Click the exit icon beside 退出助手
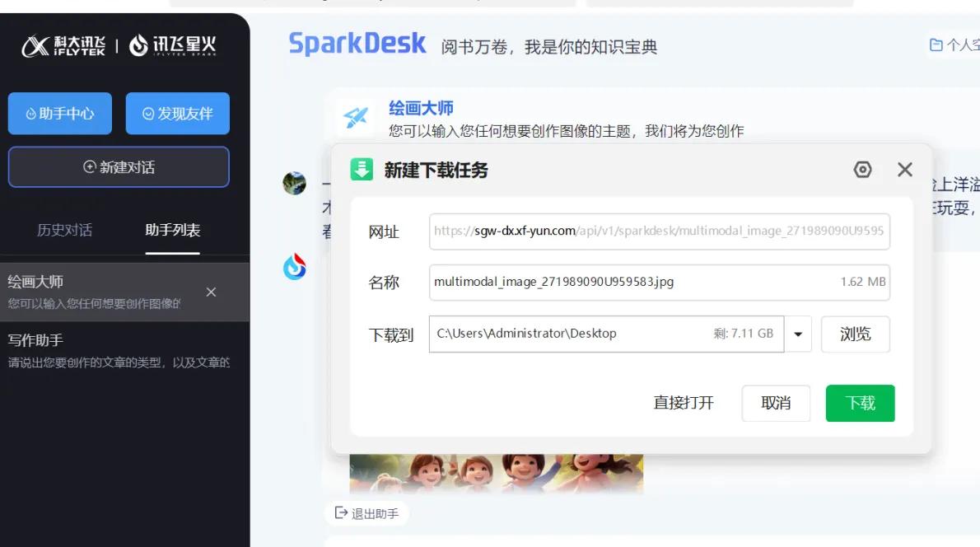This screenshot has width=980, height=547. click(x=340, y=513)
